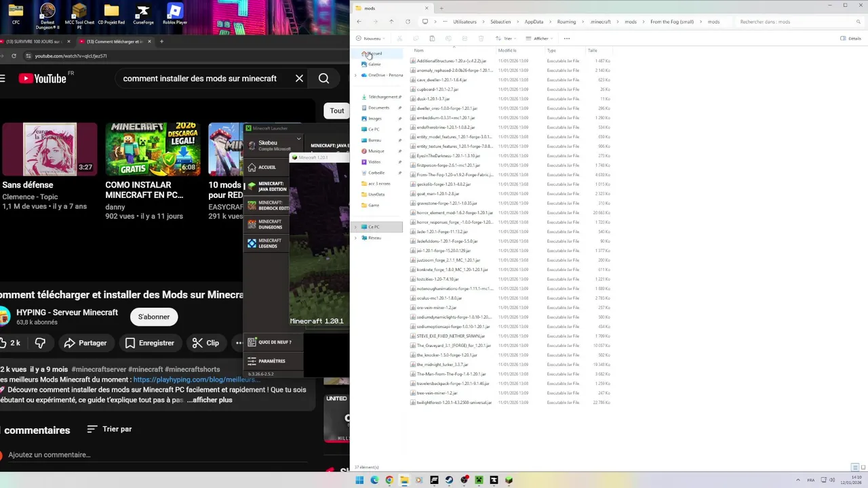This screenshot has height=488, width=868.
Task: Go back in File Explorer
Action: (359, 22)
